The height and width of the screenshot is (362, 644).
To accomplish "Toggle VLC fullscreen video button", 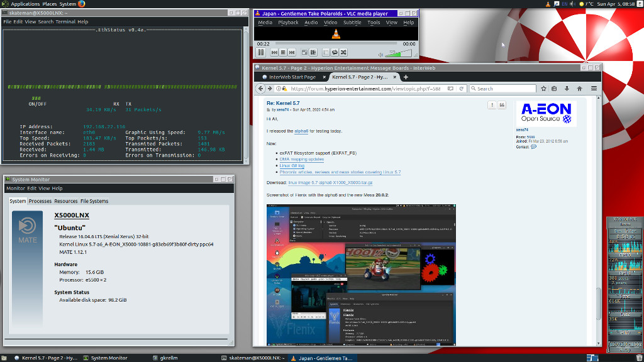I will pyautogui.click(x=304, y=53).
